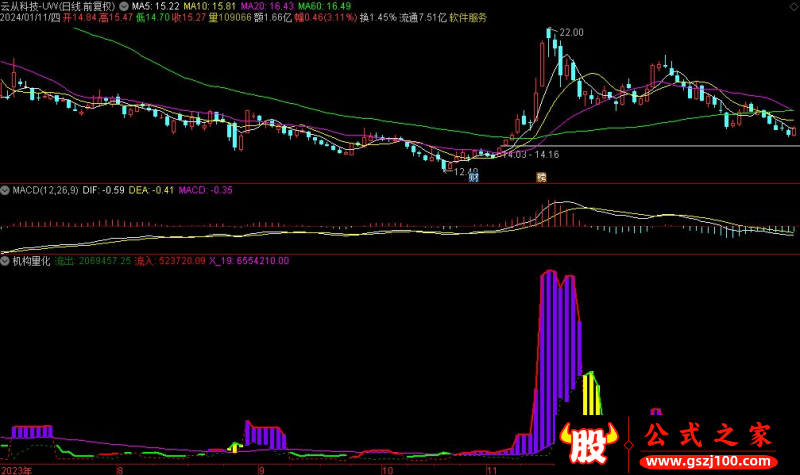The image size is (800, 475).
Task: Click the DEA: -0.41 value
Action: click(151, 190)
